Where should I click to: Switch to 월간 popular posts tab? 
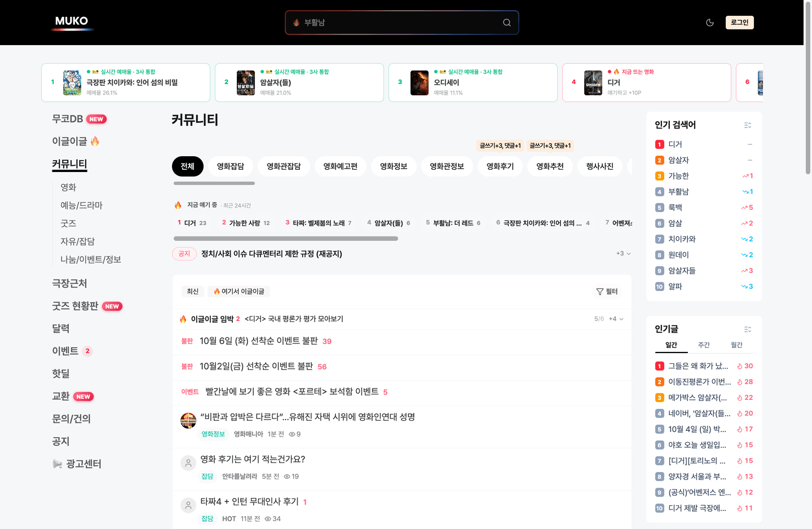(736, 345)
